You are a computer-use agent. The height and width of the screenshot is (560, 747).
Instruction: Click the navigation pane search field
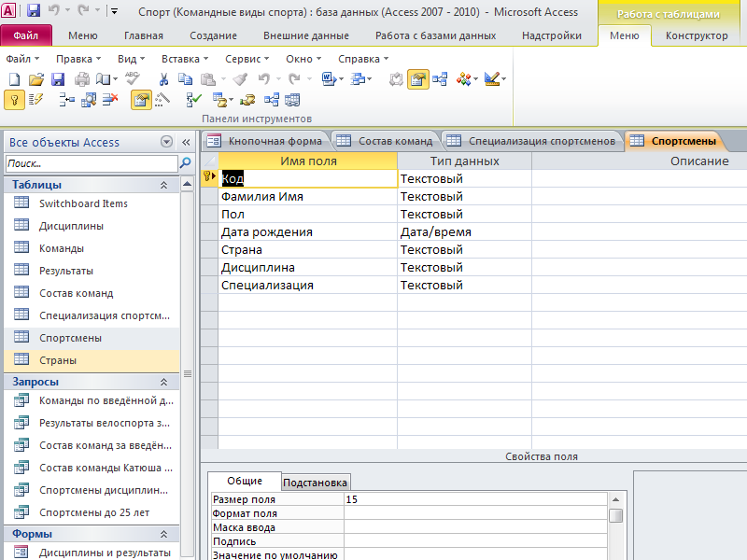tap(92, 163)
